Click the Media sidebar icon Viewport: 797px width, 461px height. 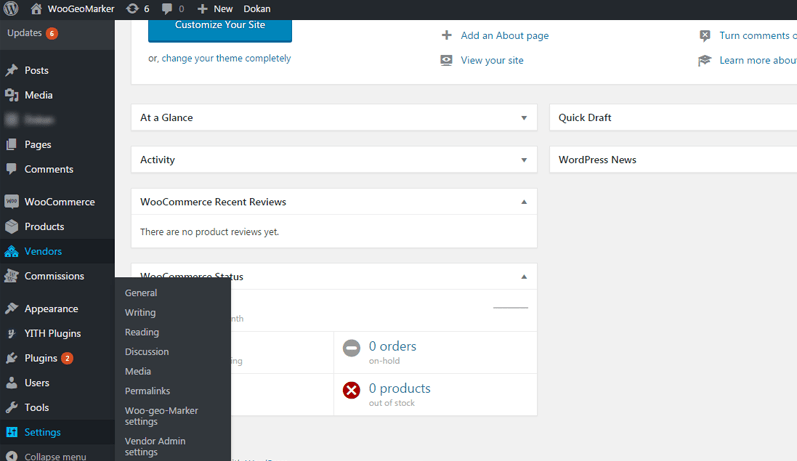pos(12,95)
